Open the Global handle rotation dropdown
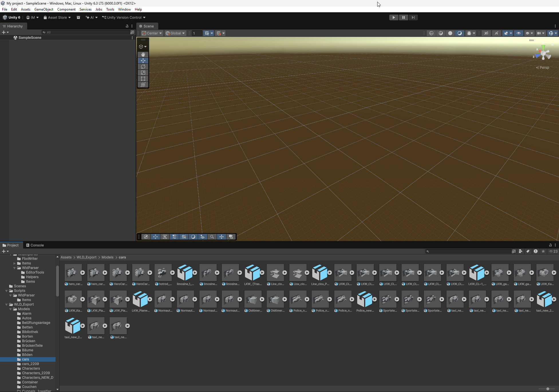Viewport: 559px width, 392px height. click(175, 33)
